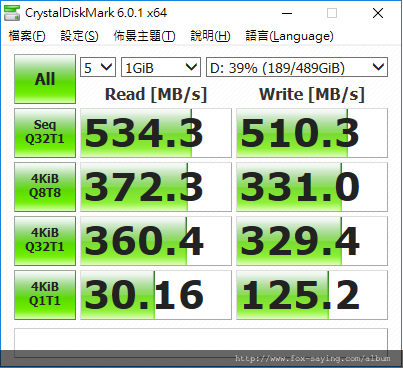Start the 4KiB Q1T1 test
The image size is (403, 368).
point(45,295)
